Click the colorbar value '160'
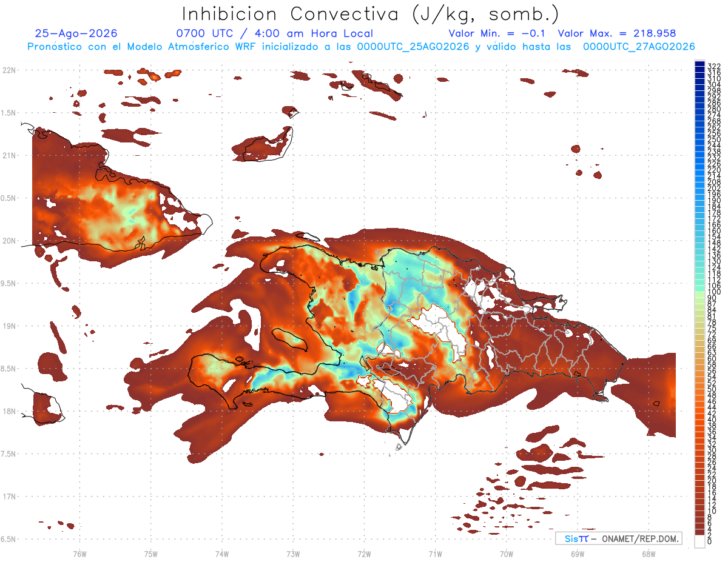Image resolution: width=728 pixels, height=562 pixels. (714, 231)
